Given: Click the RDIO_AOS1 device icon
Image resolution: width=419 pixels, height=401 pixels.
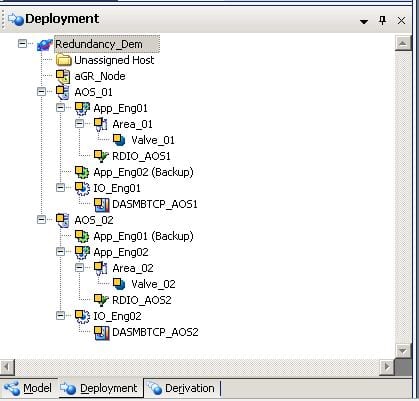Looking at the screenshot, I should pyautogui.click(x=101, y=156).
